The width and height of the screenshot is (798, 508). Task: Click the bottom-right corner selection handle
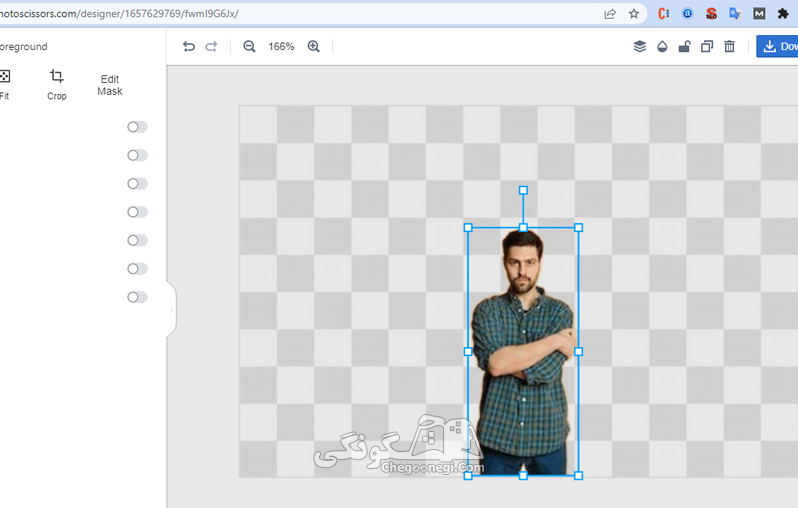(x=579, y=475)
